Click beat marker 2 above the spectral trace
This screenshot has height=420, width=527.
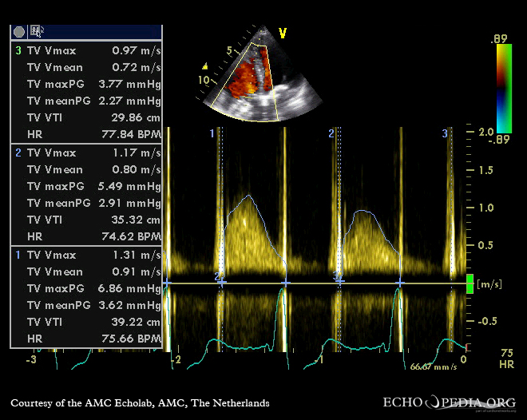pos(331,133)
